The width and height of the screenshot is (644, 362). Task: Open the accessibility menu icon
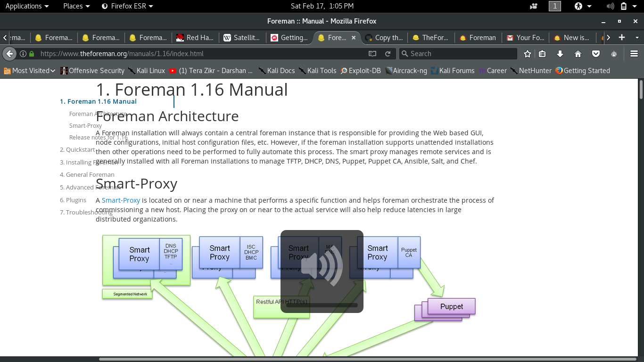point(578,6)
